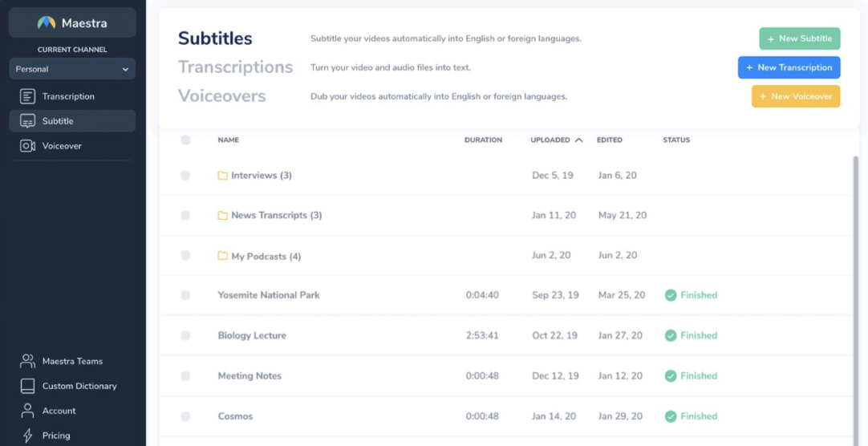
Task: Open the Meeting Notes file
Action: pyautogui.click(x=249, y=376)
